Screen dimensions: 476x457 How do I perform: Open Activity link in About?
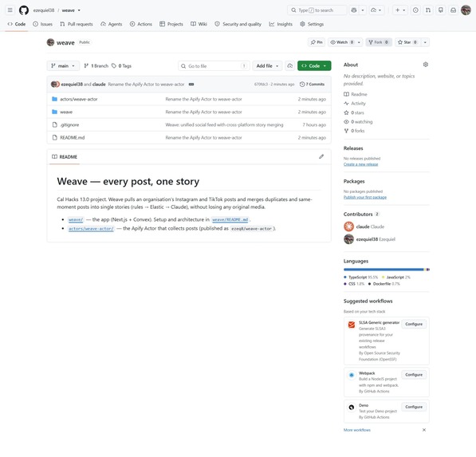pyautogui.click(x=355, y=104)
